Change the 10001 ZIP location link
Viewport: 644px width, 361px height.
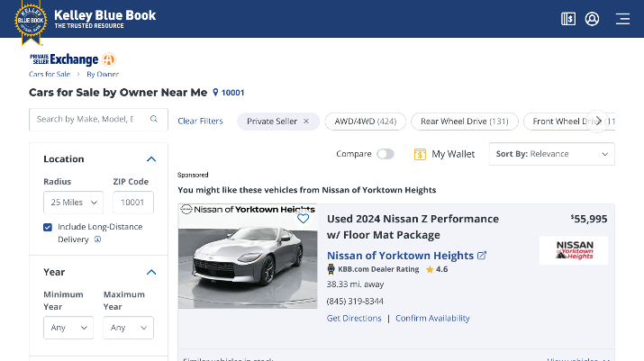click(233, 93)
